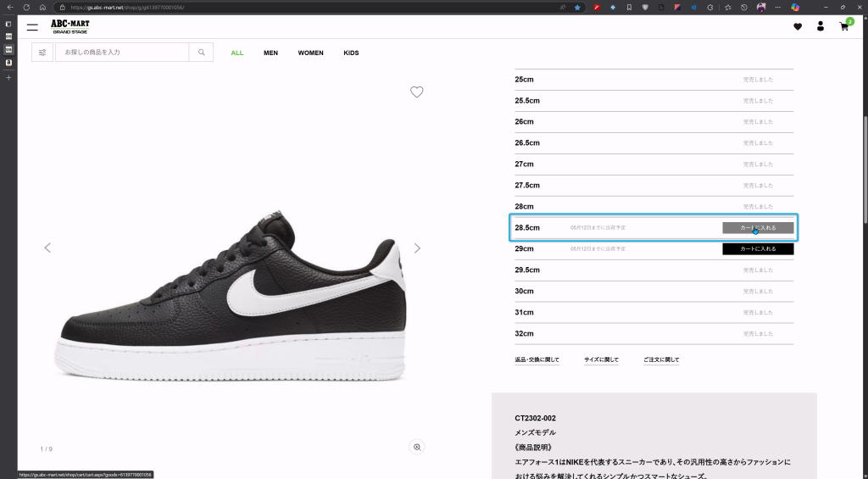This screenshot has height=479, width=868.
Task: Zoom the product image with magnifier-plus icon
Action: tap(417, 447)
